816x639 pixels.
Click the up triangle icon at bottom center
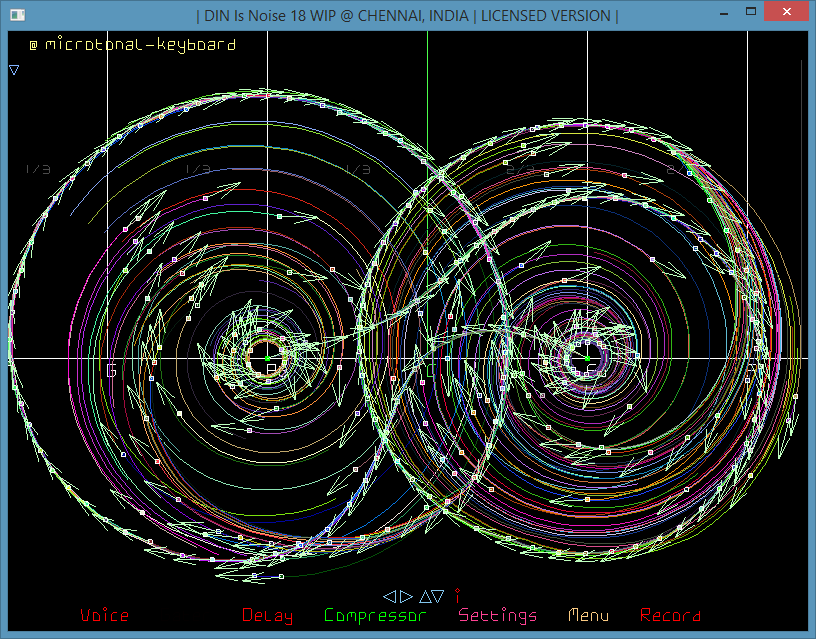pos(425,596)
